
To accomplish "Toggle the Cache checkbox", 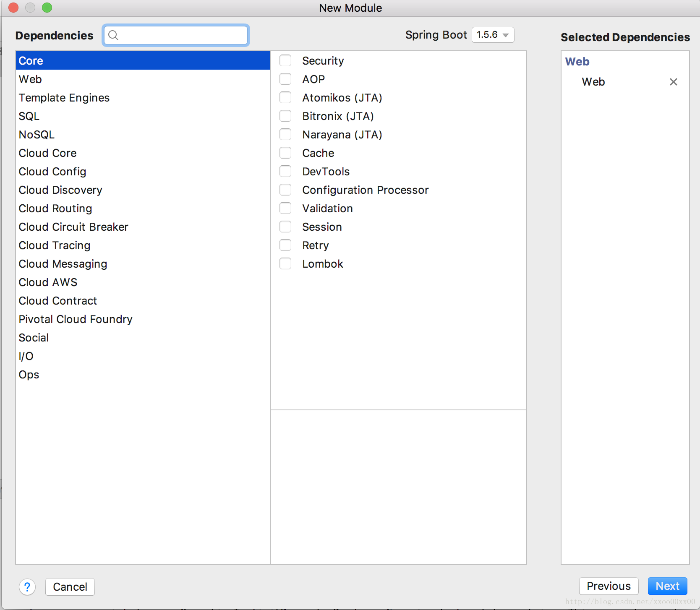I will tap(285, 153).
